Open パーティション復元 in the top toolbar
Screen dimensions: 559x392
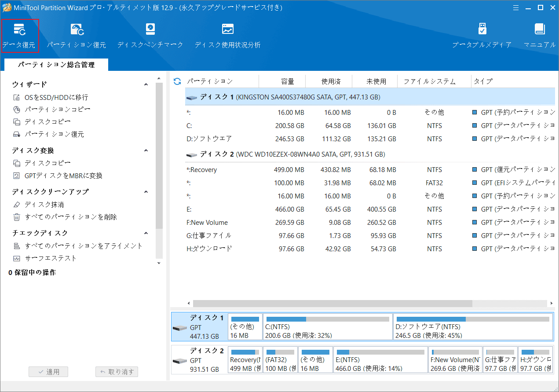tap(77, 36)
